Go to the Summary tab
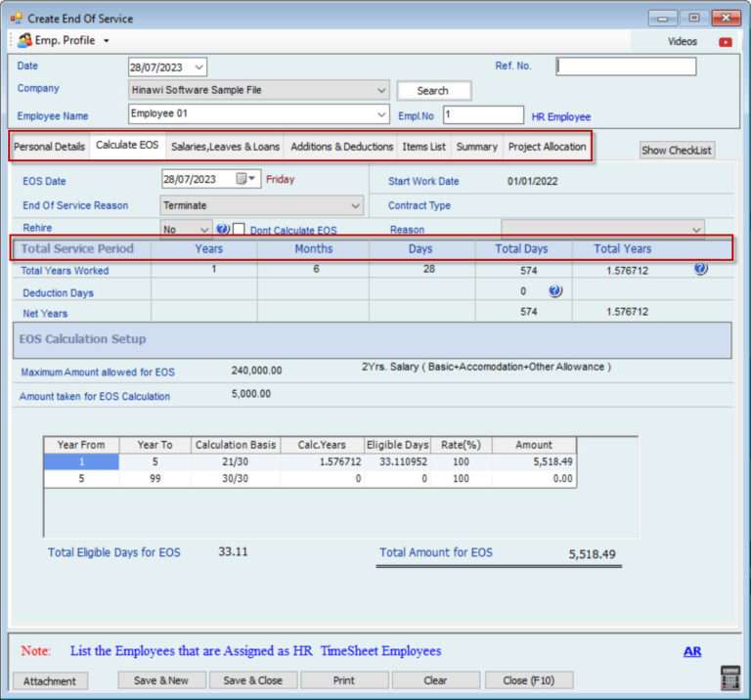 (476, 147)
